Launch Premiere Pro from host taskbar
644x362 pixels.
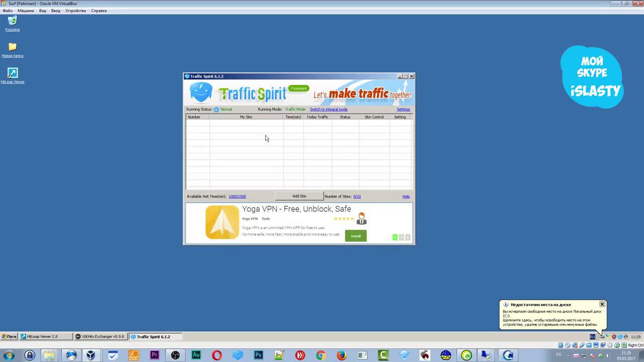154,355
